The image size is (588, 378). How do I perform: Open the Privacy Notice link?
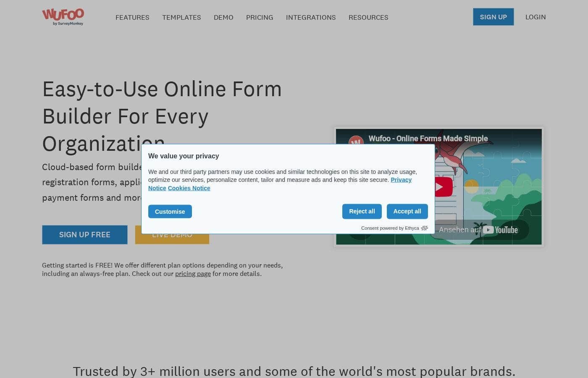pyautogui.click(x=401, y=180)
